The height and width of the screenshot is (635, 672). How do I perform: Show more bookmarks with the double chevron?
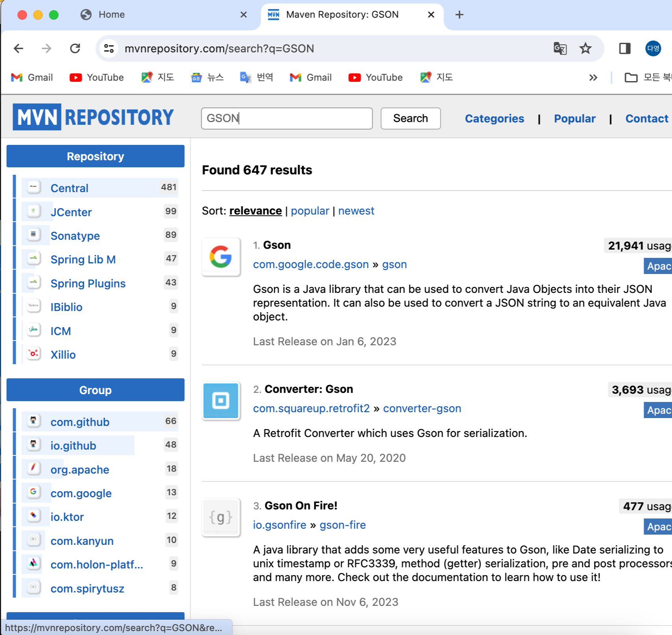click(x=593, y=78)
